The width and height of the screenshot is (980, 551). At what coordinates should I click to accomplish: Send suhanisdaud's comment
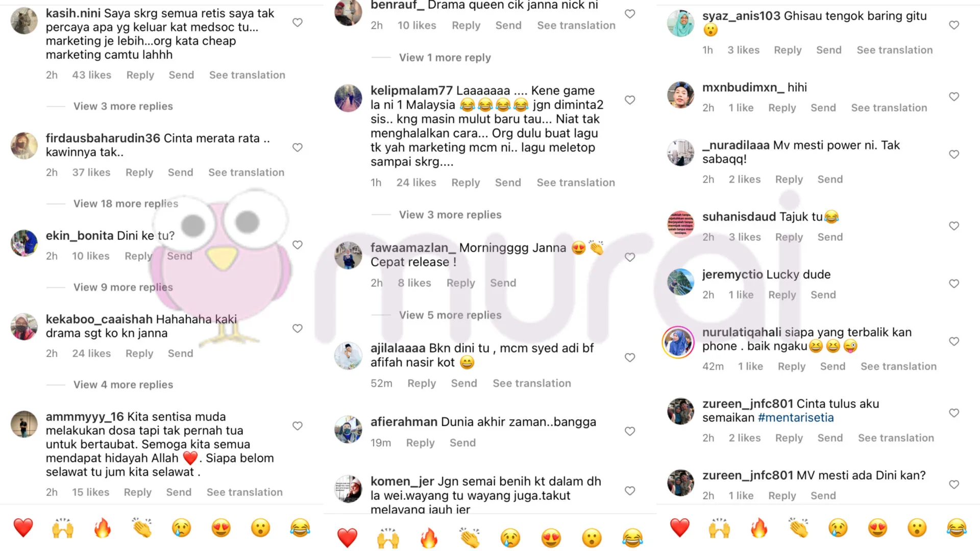click(830, 237)
